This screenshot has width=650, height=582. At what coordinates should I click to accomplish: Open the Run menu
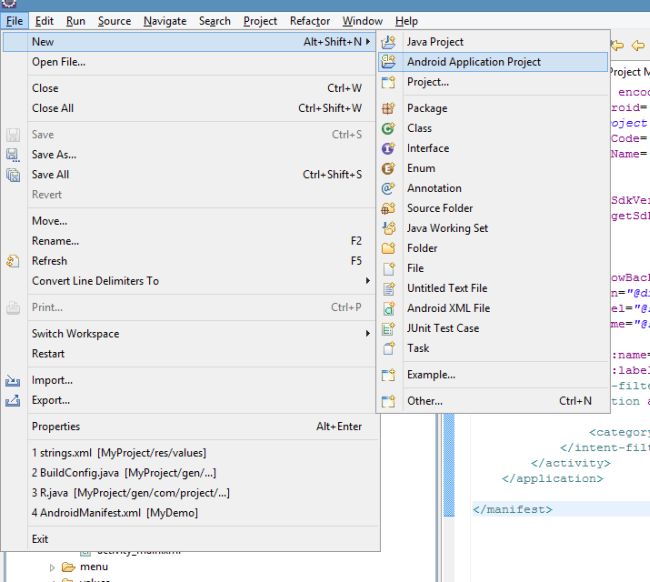(x=75, y=21)
